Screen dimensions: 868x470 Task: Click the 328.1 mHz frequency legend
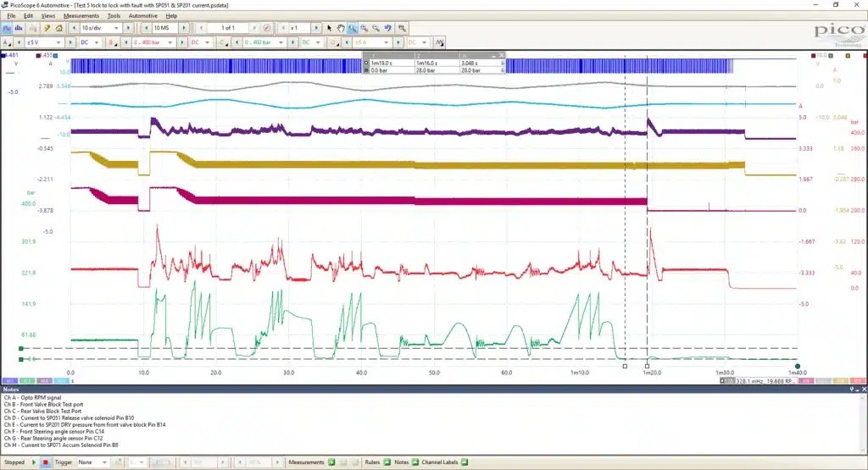click(759, 381)
